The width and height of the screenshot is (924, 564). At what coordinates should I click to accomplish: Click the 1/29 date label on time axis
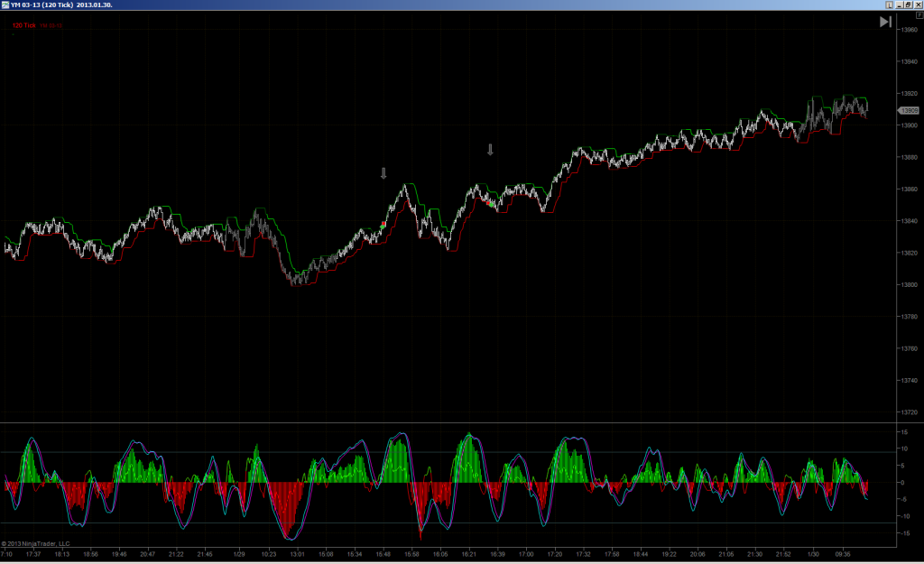click(238, 554)
